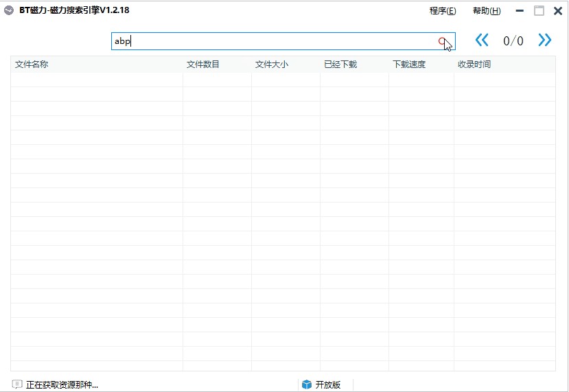
Task: Click the red magnifier search icon
Action: click(x=443, y=41)
